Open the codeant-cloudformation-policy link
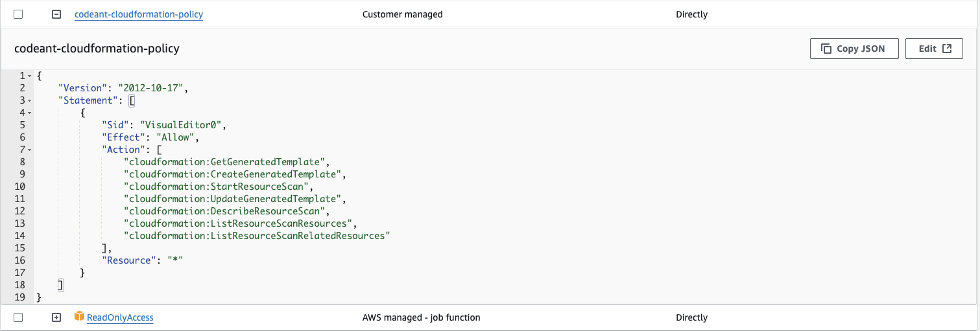Image resolution: width=980 pixels, height=331 pixels. pyautogui.click(x=139, y=14)
